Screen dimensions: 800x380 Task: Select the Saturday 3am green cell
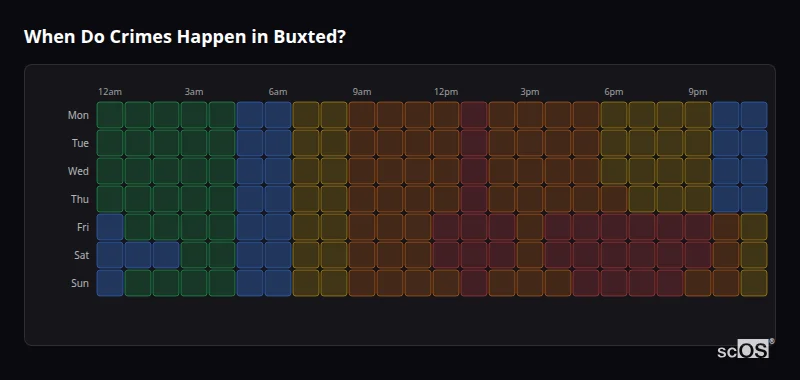click(x=194, y=255)
